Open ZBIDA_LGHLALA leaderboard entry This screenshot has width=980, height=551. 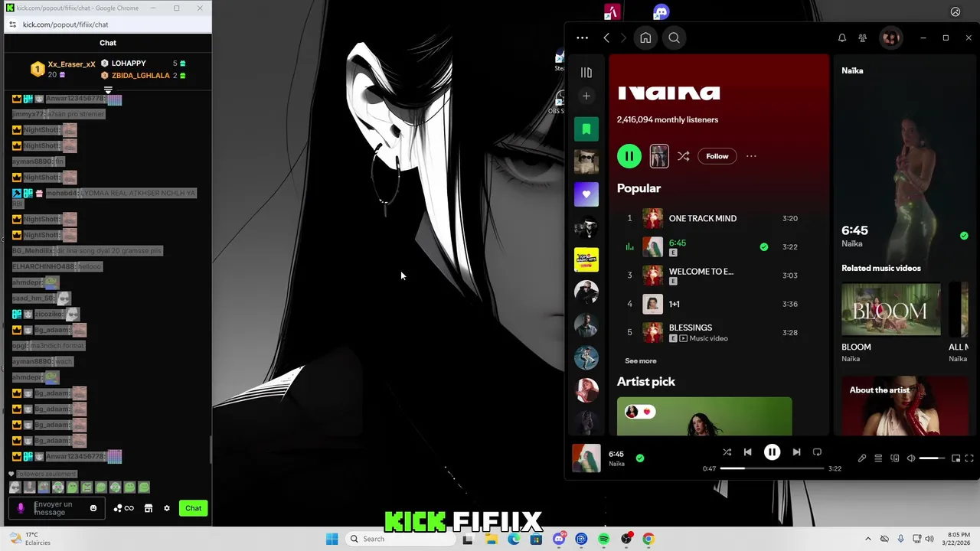(x=143, y=76)
